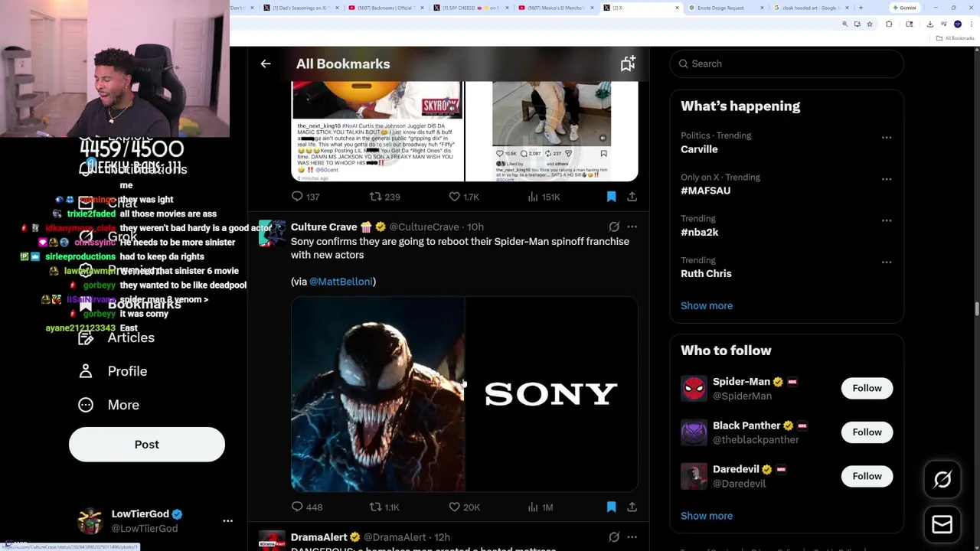Open LowTierGod account menu dots

pyautogui.click(x=227, y=521)
